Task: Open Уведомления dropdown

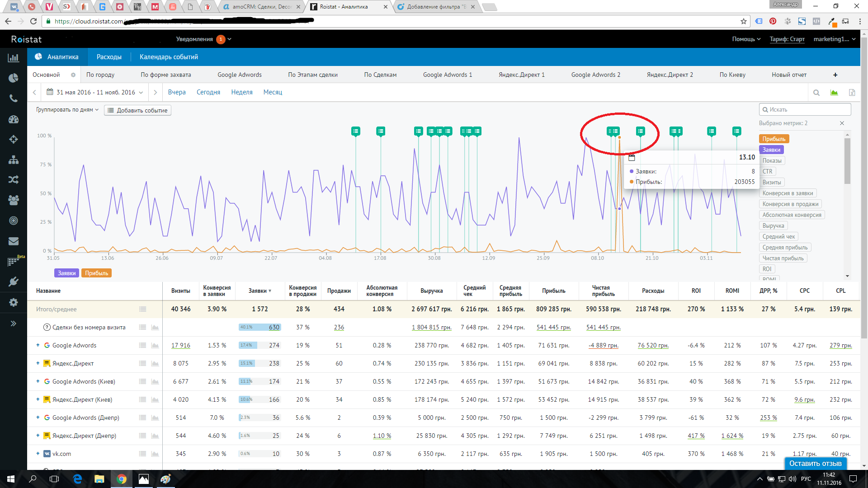Action: click(203, 39)
